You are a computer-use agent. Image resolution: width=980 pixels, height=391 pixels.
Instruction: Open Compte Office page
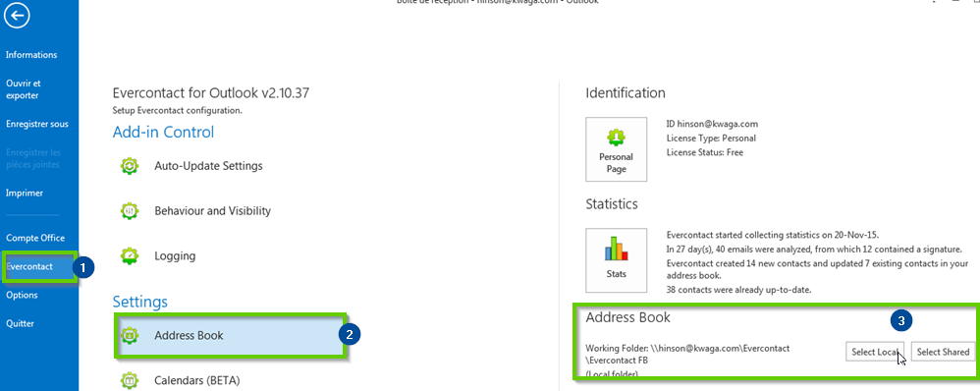pyautogui.click(x=35, y=238)
